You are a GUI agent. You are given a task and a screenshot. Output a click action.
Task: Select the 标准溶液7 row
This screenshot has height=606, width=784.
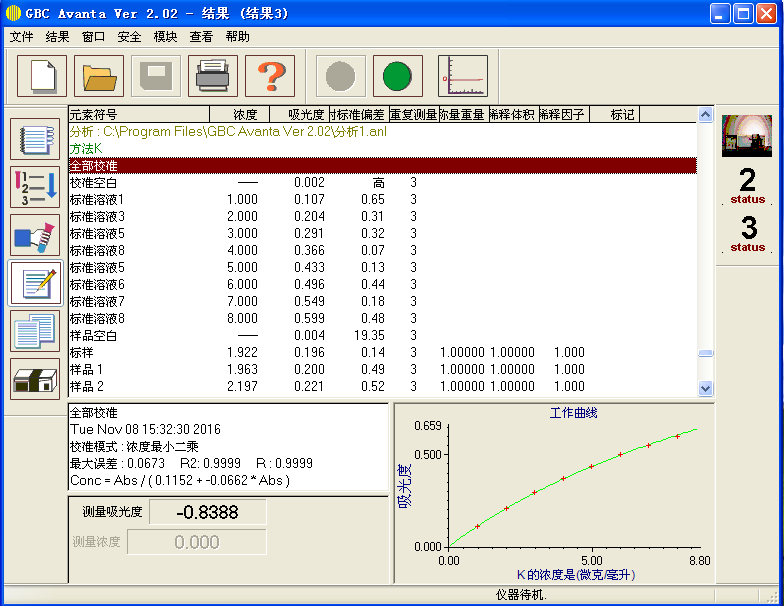tap(382, 302)
